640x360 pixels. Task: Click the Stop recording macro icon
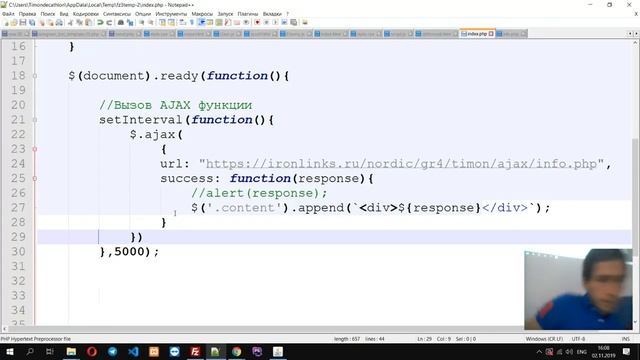(266, 22)
